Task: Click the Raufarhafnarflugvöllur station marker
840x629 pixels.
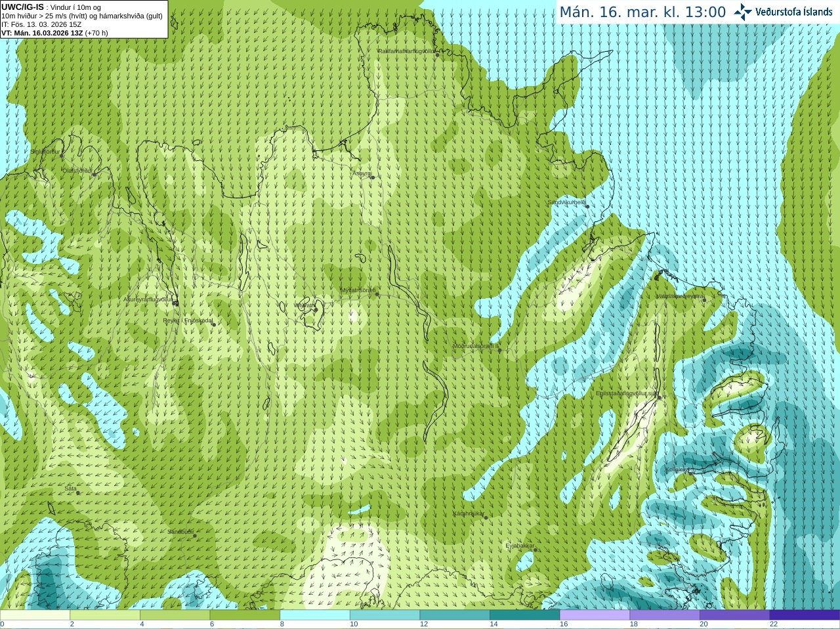Action: pos(437,54)
